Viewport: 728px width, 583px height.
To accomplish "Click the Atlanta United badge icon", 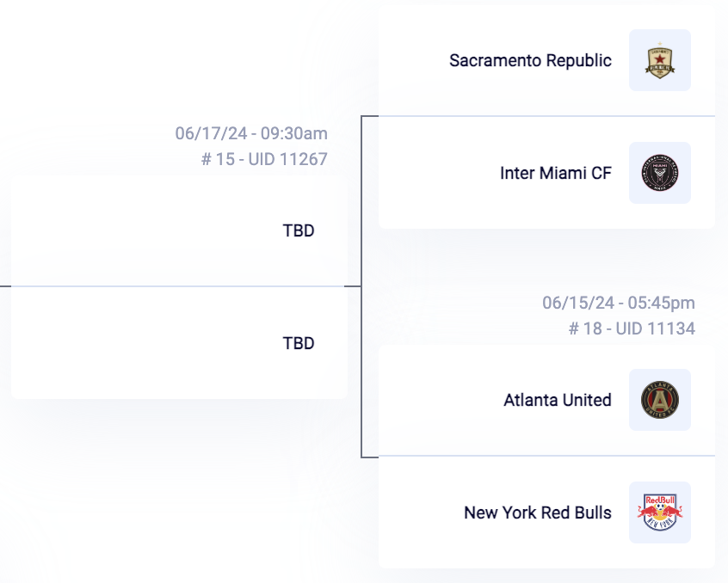I will 660,400.
